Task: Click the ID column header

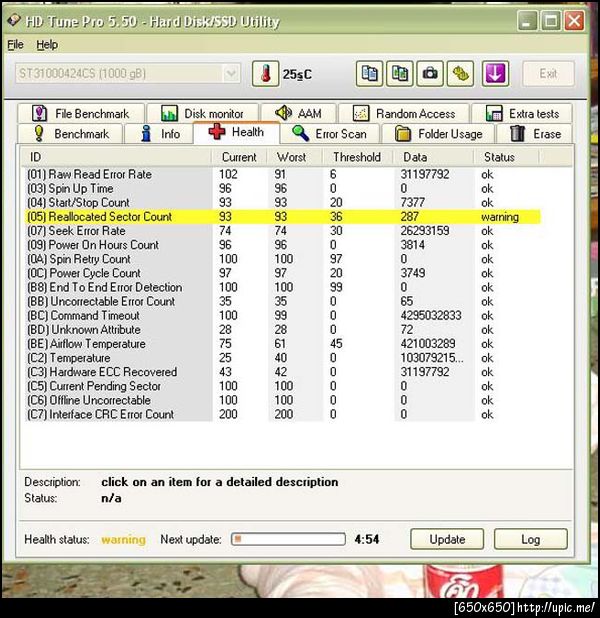Action: [x=116, y=157]
